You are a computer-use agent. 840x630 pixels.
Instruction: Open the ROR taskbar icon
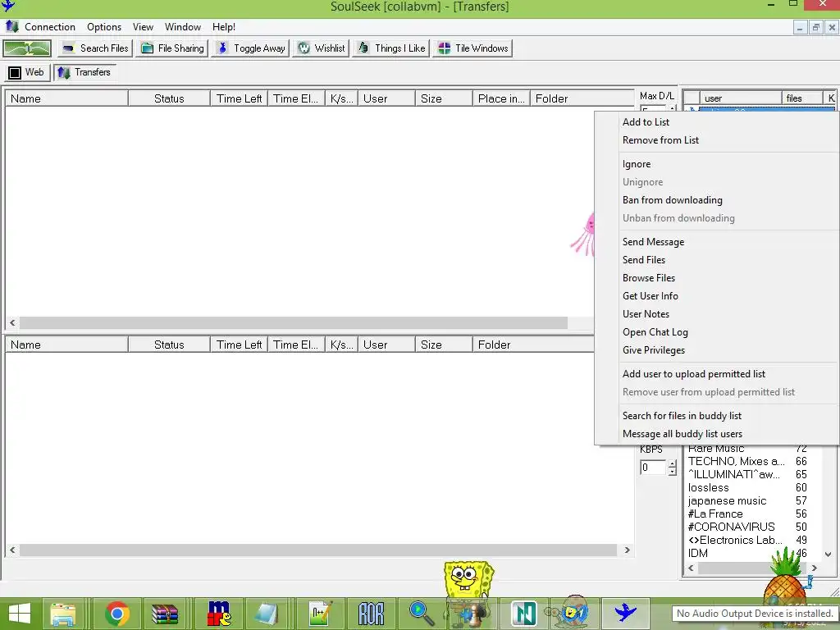tap(371, 614)
